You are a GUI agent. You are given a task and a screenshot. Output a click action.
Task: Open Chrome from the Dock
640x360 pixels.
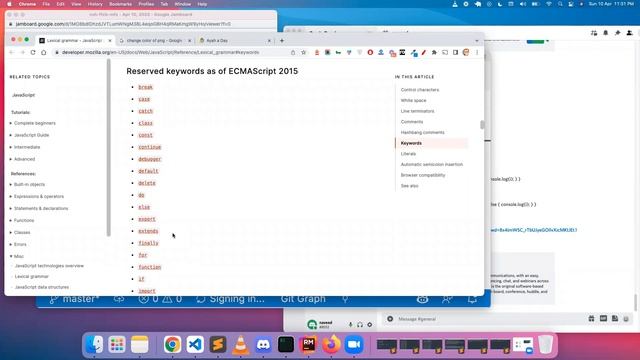(x=172, y=344)
